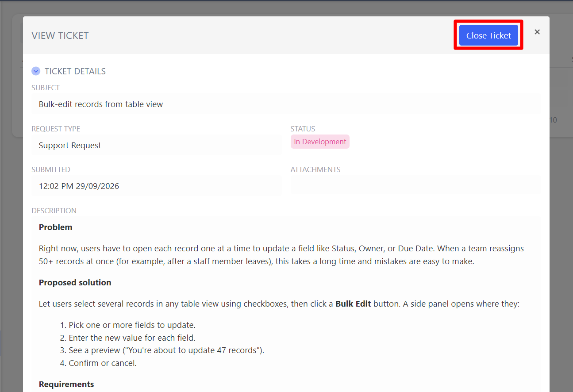Screen dimensions: 573x392
Task: Click the In Development status badge
Action: click(320, 142)
